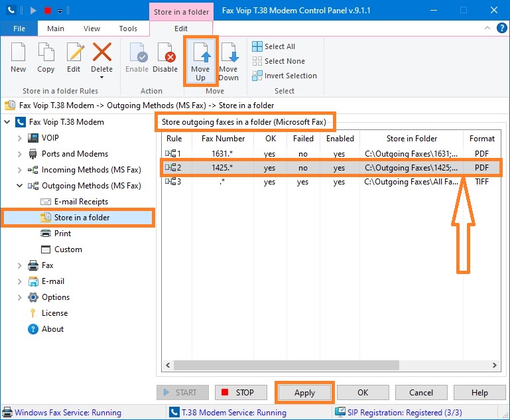Select the Options gear tree item
Viewport: 510px width, 420px height.
coord(55,297)
